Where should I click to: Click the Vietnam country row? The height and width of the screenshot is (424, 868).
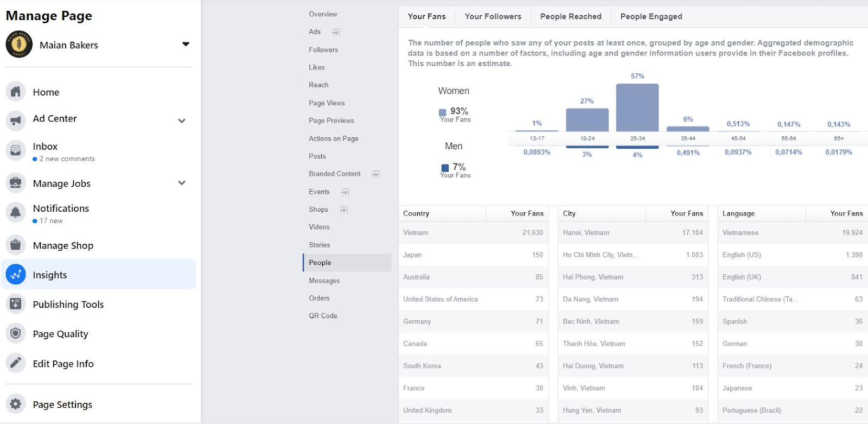pos(474,232)
